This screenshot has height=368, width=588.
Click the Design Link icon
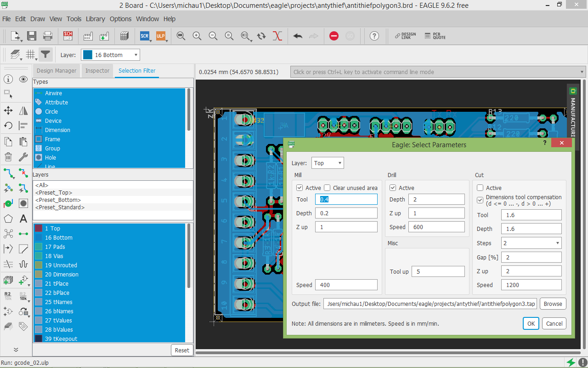(x=405, y=36)
